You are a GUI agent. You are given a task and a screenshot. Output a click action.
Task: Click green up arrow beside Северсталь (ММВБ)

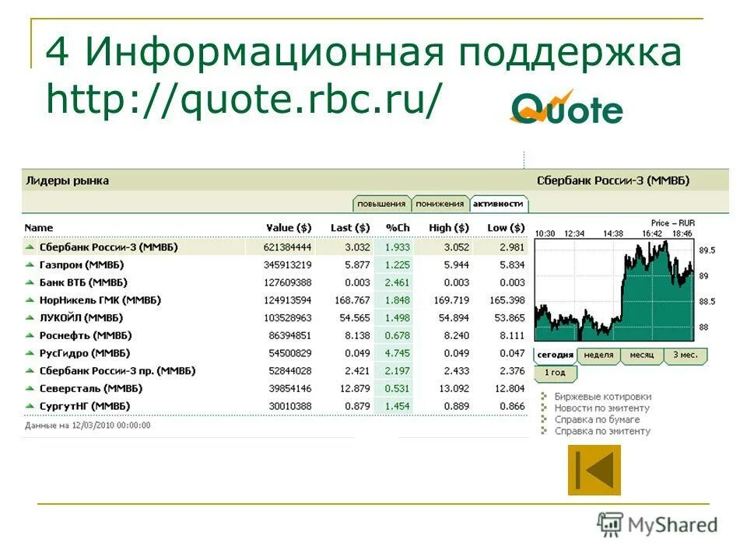click(x=30, y=387)
